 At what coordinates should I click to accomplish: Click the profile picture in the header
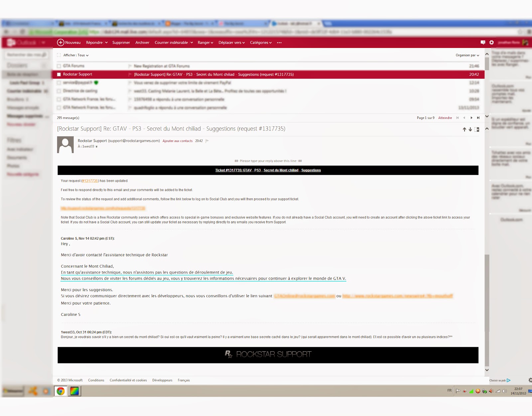click(525, 42)
